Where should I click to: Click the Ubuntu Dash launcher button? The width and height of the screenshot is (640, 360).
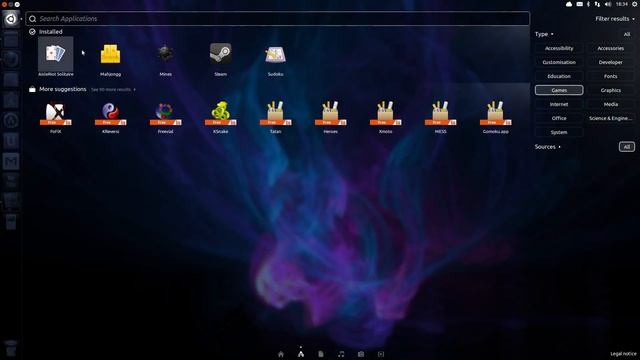click(11, 19)
